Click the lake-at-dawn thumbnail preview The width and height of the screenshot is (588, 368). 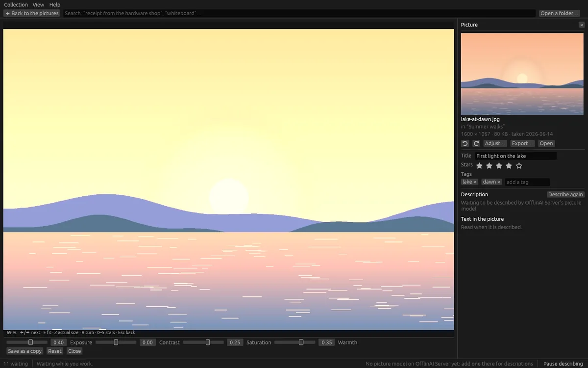coord(522,74)
